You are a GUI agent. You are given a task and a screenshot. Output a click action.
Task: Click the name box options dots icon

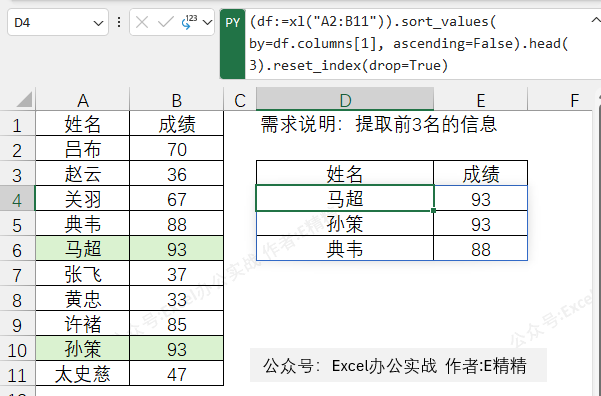click(119, 22)
